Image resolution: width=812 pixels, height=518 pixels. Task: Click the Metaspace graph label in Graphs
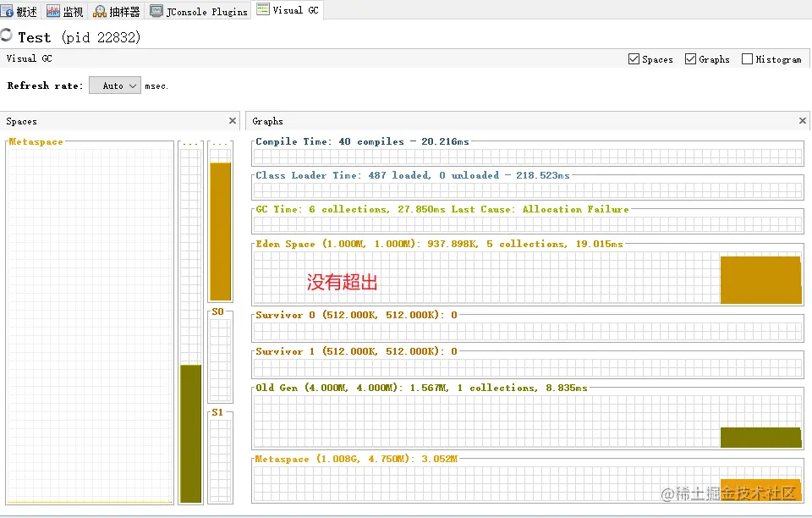pos(356,459)
